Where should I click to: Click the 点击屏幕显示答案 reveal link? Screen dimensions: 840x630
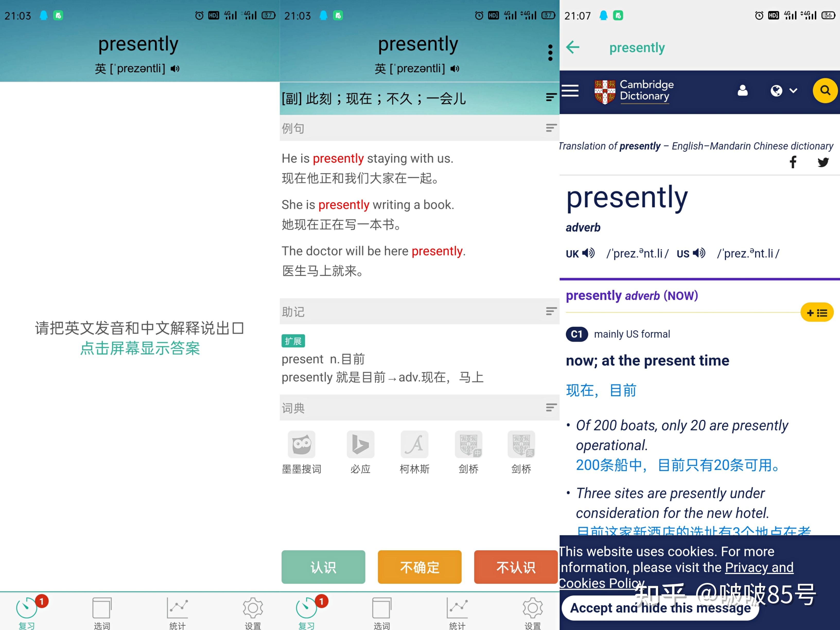[x=139, y=349]
